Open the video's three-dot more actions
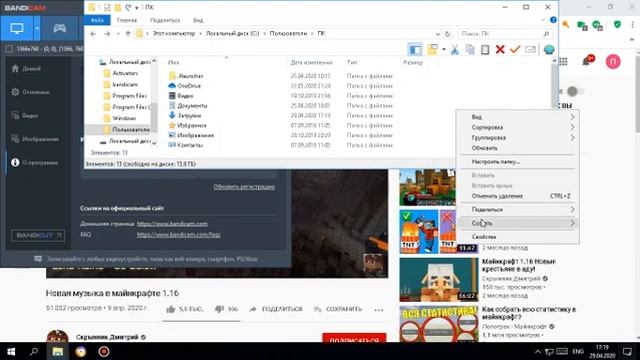 pos(378,310)
